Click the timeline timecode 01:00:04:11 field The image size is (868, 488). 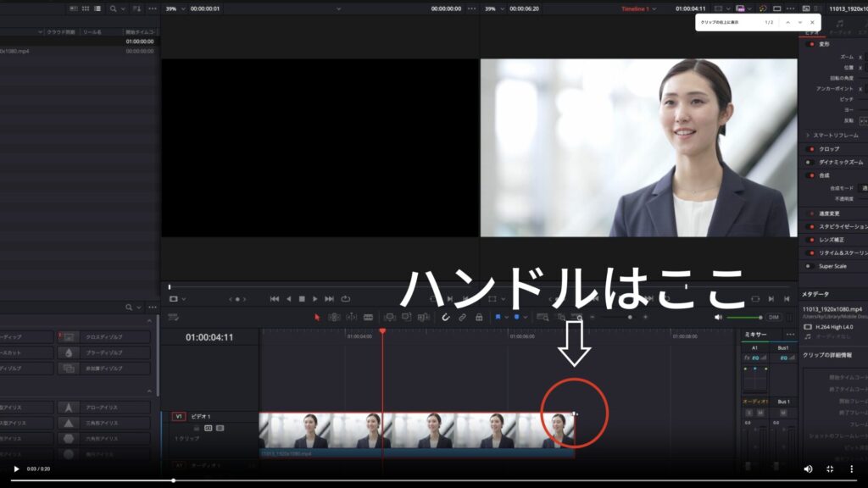pos(209,337)
